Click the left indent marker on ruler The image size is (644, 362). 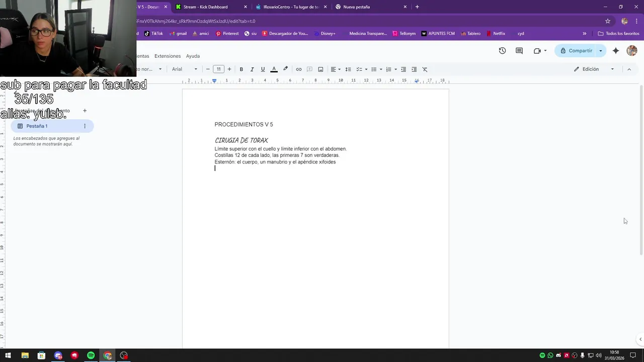tap(214, 81)
